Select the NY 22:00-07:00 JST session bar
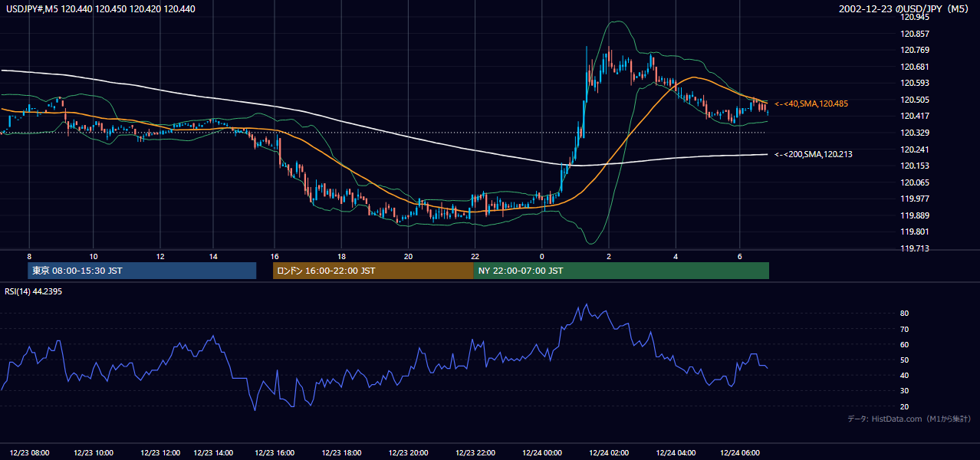The image size is (980, 460). (x=621, y=271)
